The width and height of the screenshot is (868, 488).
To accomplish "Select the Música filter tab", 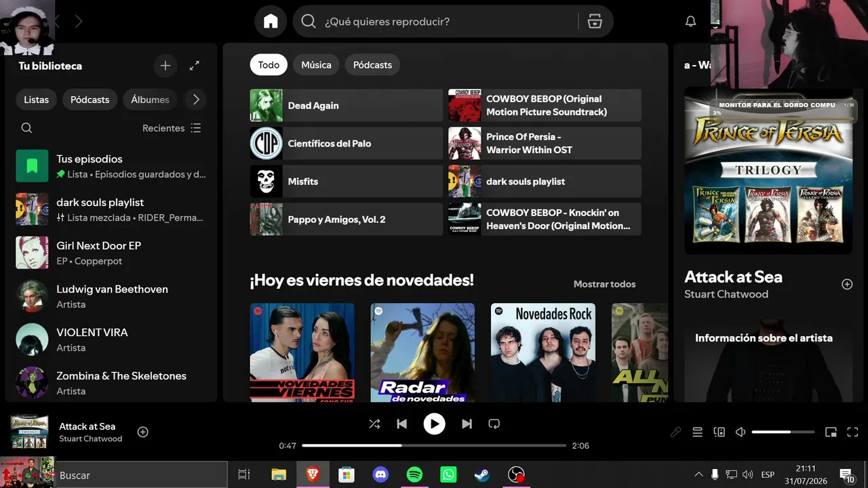I will pyautogui.click(x=316, y=65).
